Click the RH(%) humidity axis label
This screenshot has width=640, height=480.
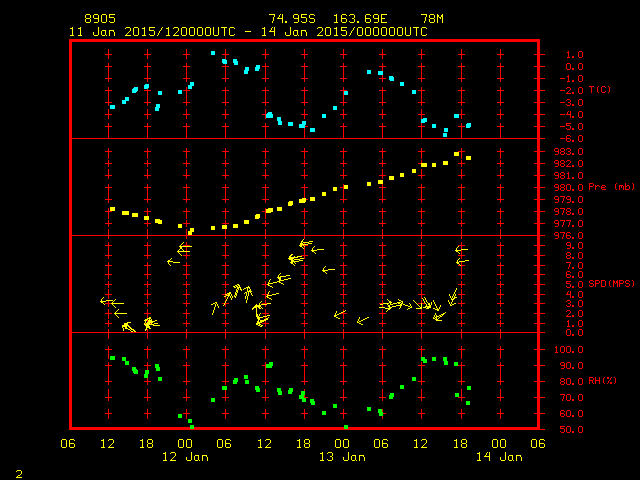coord(602,381)
